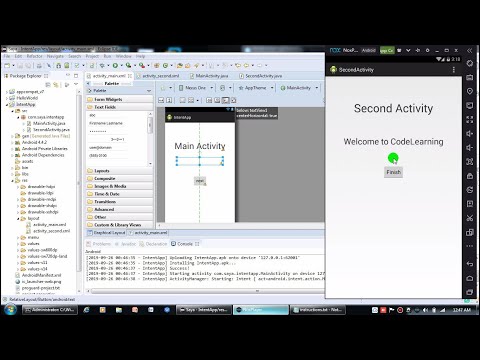The image size is (480, 360).
Task: Open Time & Date palette category
Action: (119, 194)
